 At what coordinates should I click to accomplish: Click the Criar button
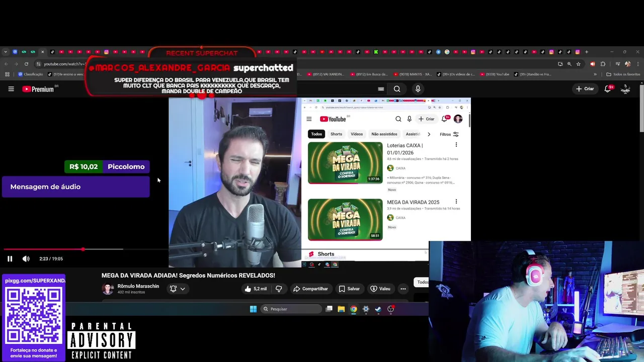coord(585,89)
